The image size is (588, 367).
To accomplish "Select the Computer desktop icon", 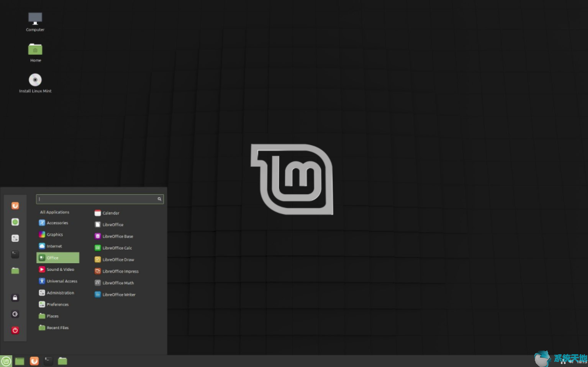I will [35, 22].
